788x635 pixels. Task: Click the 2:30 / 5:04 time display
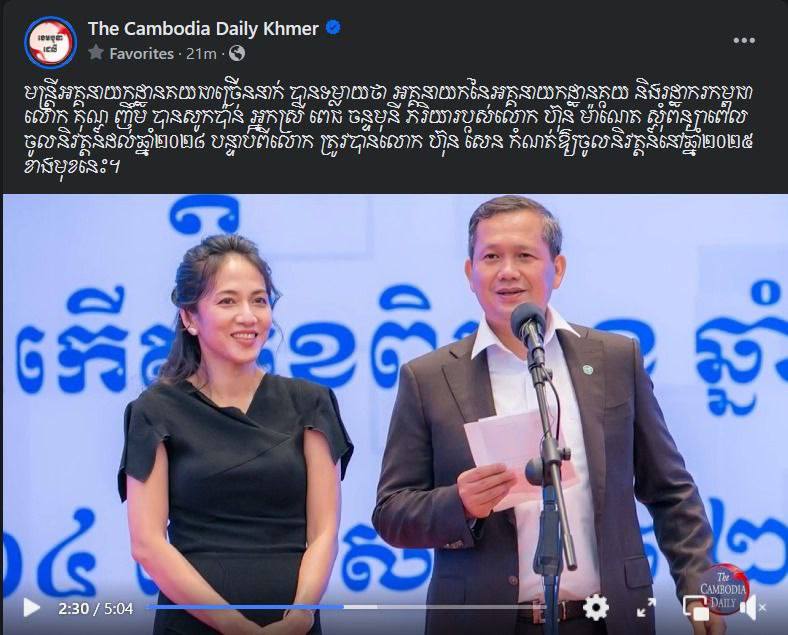96,609
